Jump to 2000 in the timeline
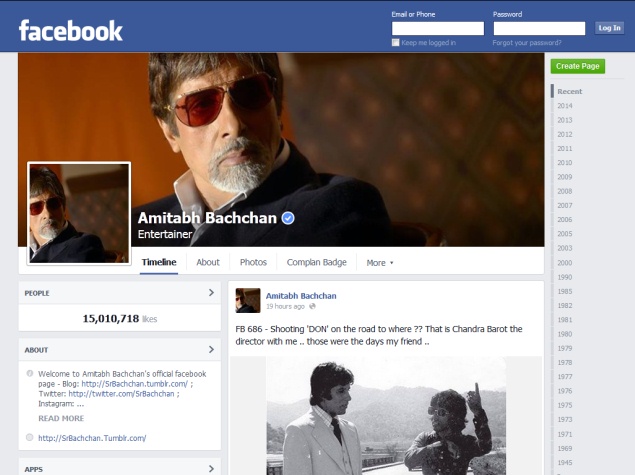635x475 pixels. tap(565, 263)
